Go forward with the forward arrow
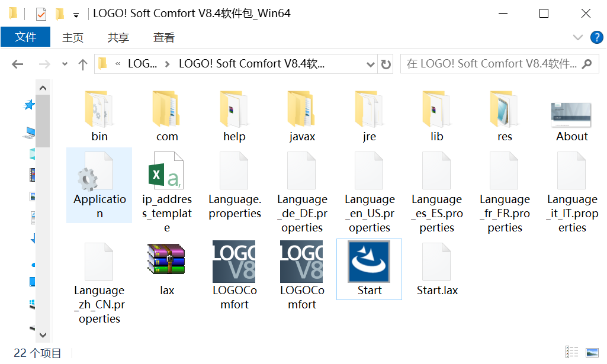The image size is (607, 364). pos(44,64)
